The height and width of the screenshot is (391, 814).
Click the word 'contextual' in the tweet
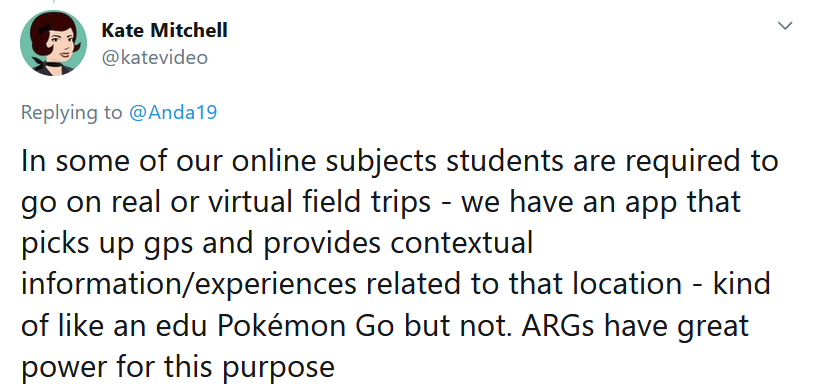click(x=462, y=244)
